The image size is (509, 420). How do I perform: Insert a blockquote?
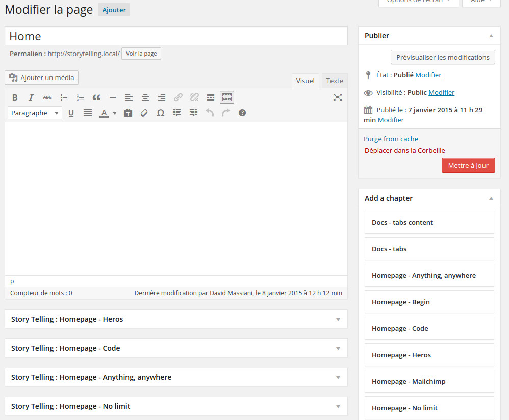coord(96,97)
